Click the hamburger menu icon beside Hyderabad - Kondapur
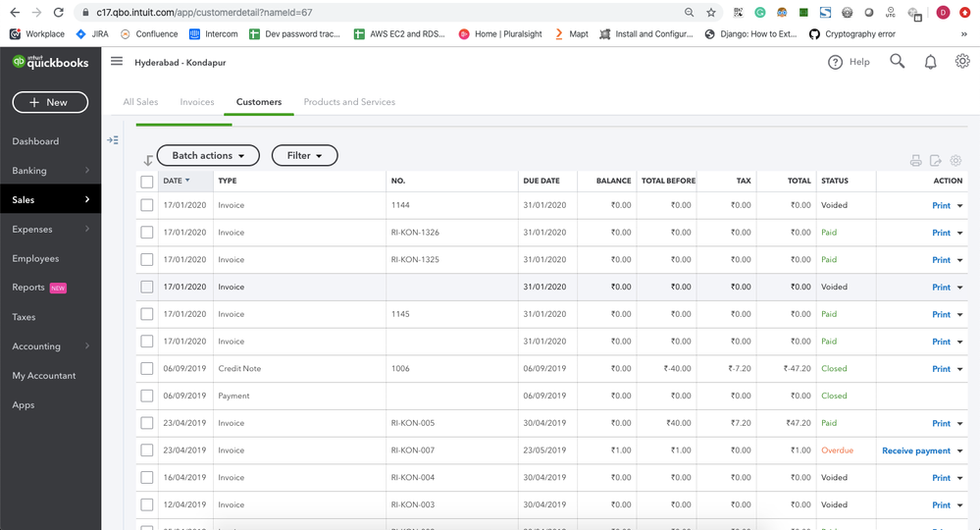Viewport: 980px width, 530px height. click(x=117, y=62)
